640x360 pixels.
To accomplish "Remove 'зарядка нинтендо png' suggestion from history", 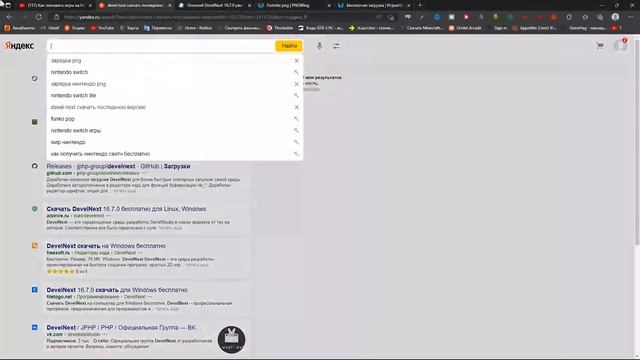I will [x=297, y=84].
